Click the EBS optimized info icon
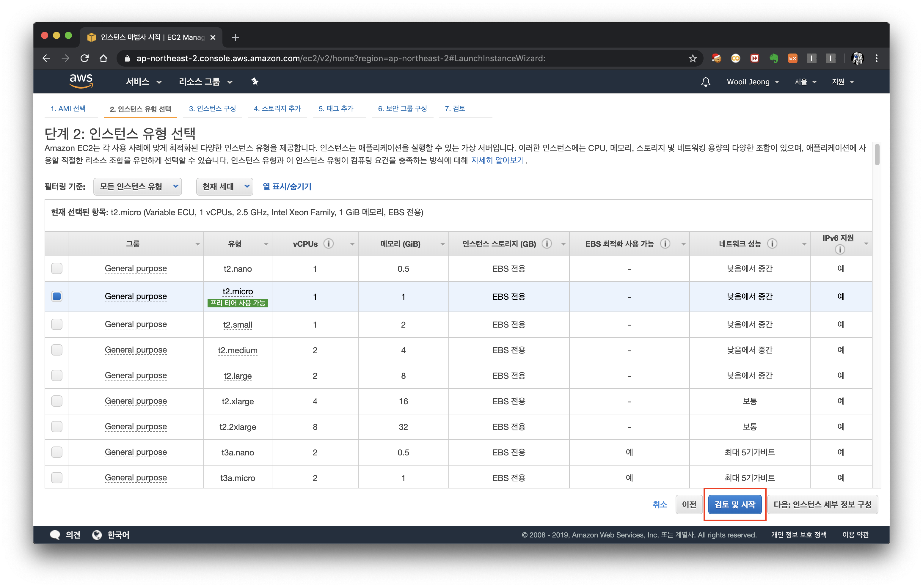923x588 pixels. tap(665, 244)
